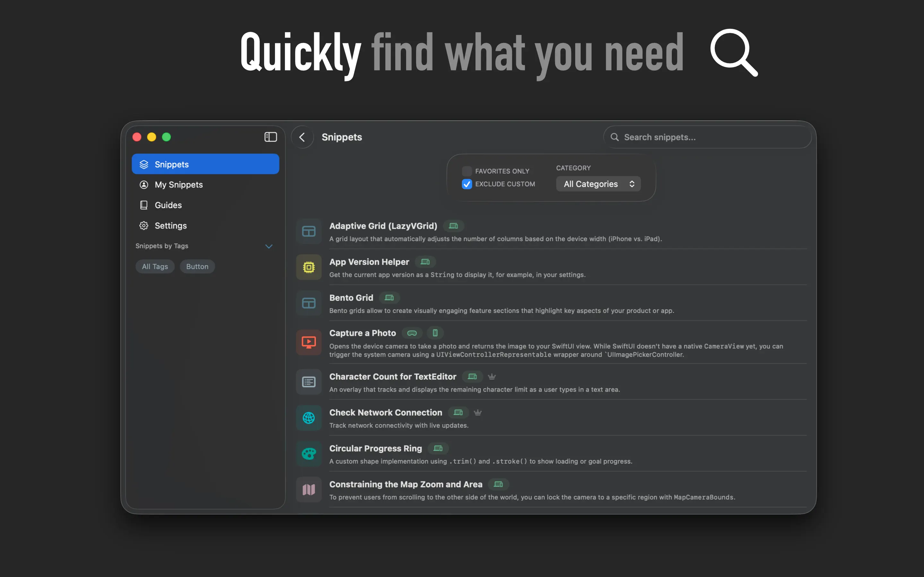Click the Capture a Photo play icon
Viewport: 924px width, 577px height.
(x=309, y=342)
